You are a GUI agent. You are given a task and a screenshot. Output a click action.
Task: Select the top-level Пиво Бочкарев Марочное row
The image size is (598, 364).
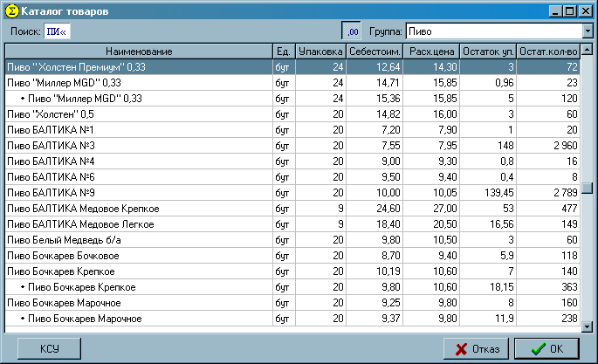pos(292,303)
